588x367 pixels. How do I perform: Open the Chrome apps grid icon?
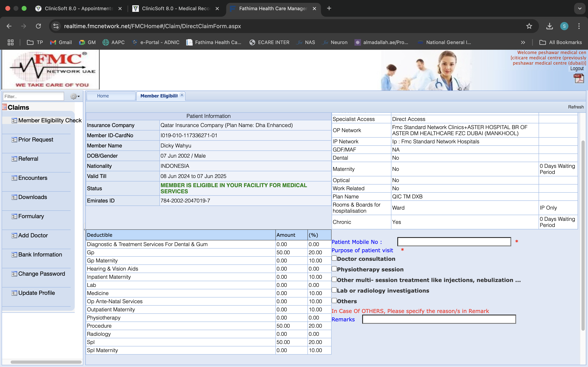click(x=10, y=42)
